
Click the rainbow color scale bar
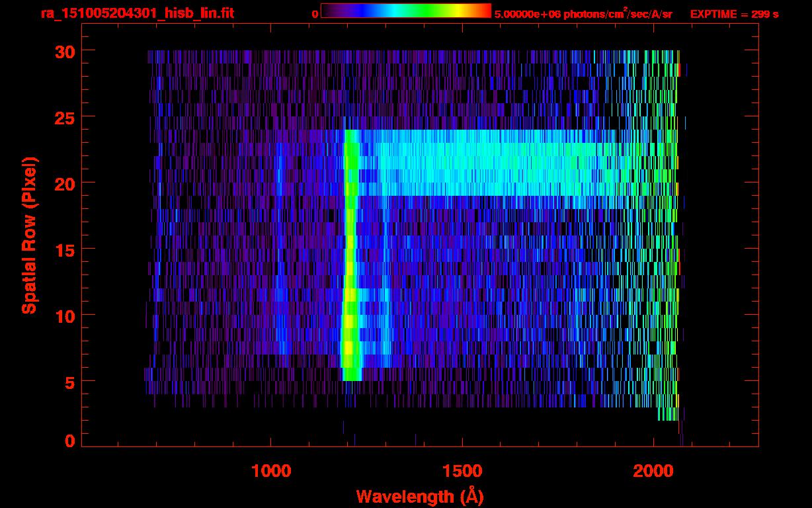coord(405,11)
